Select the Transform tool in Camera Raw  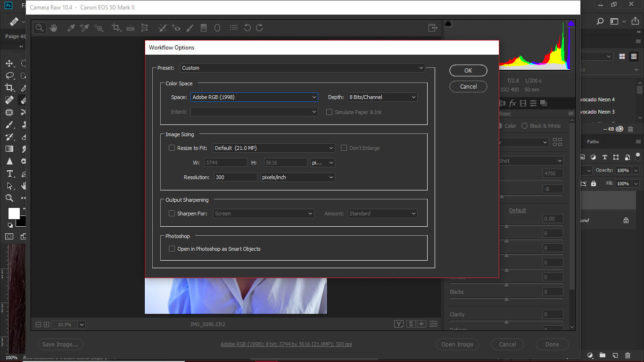pos(144,28)
